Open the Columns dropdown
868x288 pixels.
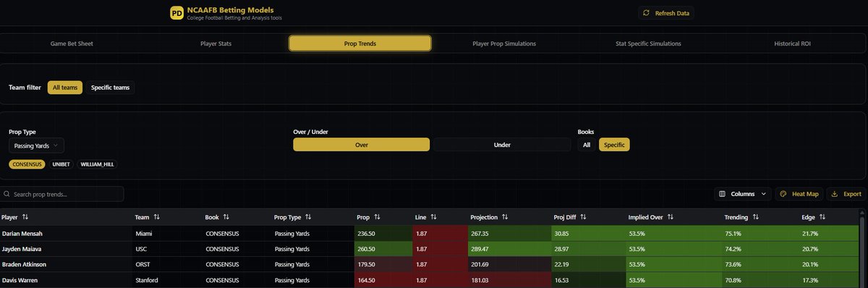(x=743, y=194)
